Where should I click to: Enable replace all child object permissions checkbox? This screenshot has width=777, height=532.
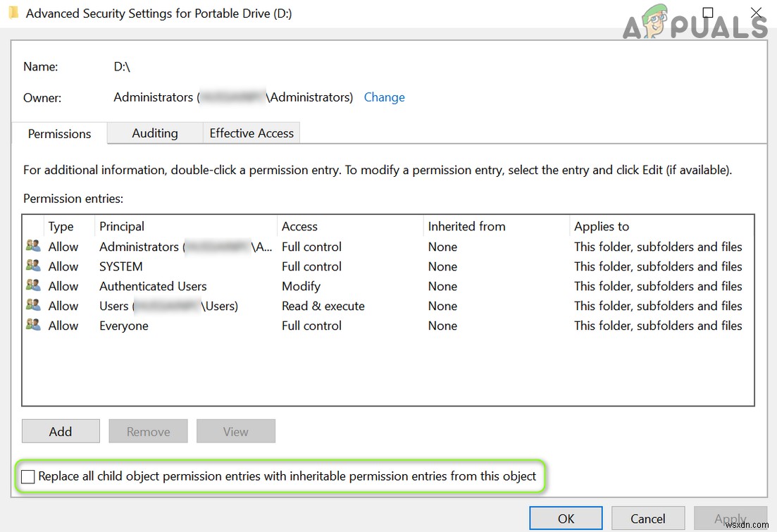click(x=28, y=477)
